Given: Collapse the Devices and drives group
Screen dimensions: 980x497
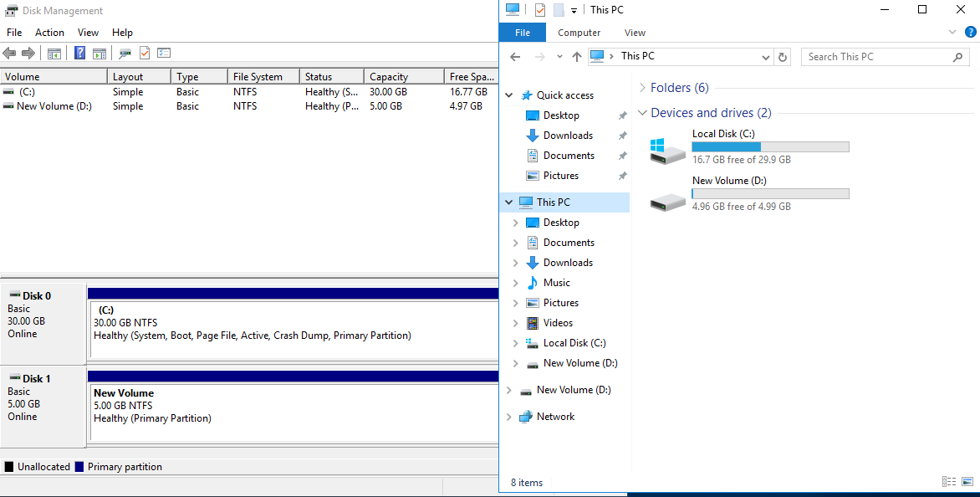Looking at the screenshot, I should point(642,113).
